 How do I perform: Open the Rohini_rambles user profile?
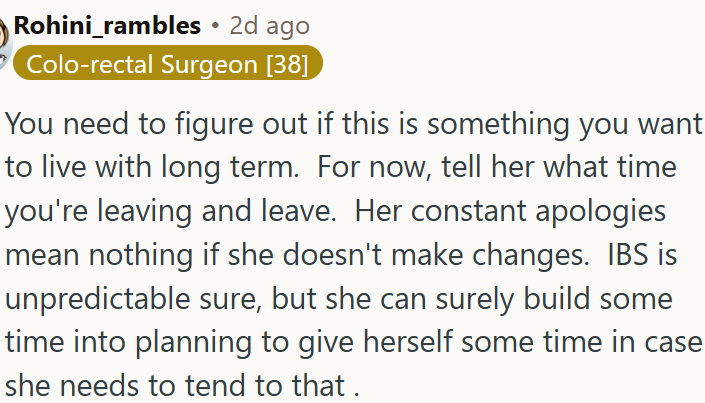(x=107, y=25)
